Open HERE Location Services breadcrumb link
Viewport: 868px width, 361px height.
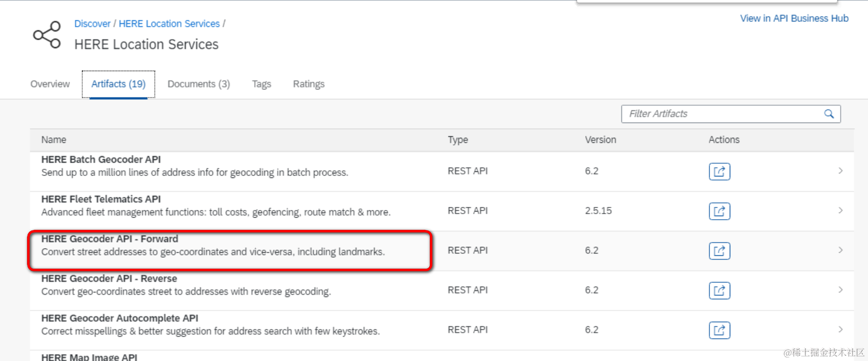pyautogui.click(x=169, y=24)
